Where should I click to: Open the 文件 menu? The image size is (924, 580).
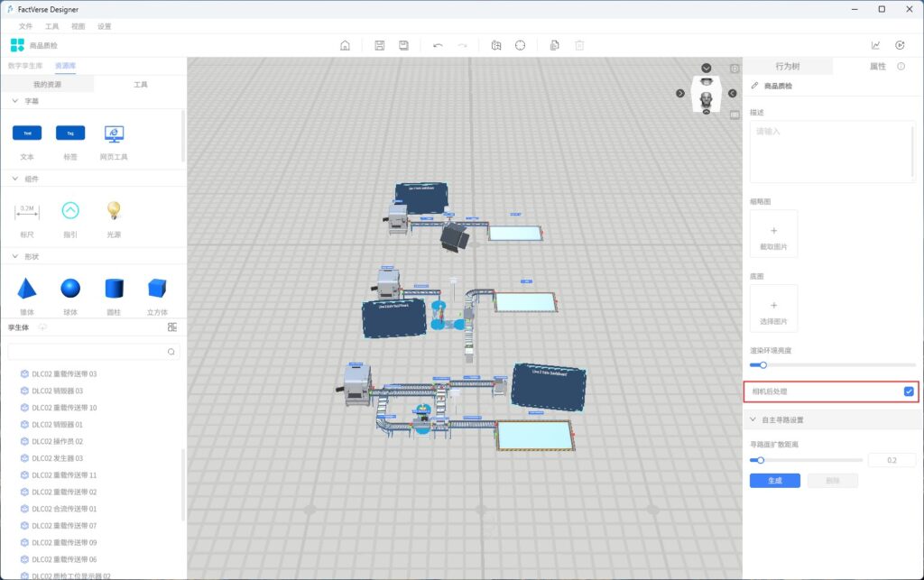pyautogui.click(x=25, y=26)
